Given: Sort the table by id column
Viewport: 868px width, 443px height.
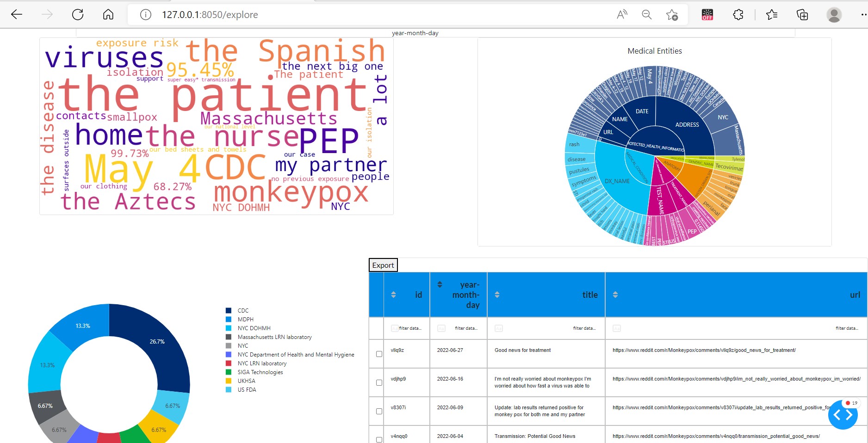Looking at the screenshot, I should [393, 295].
